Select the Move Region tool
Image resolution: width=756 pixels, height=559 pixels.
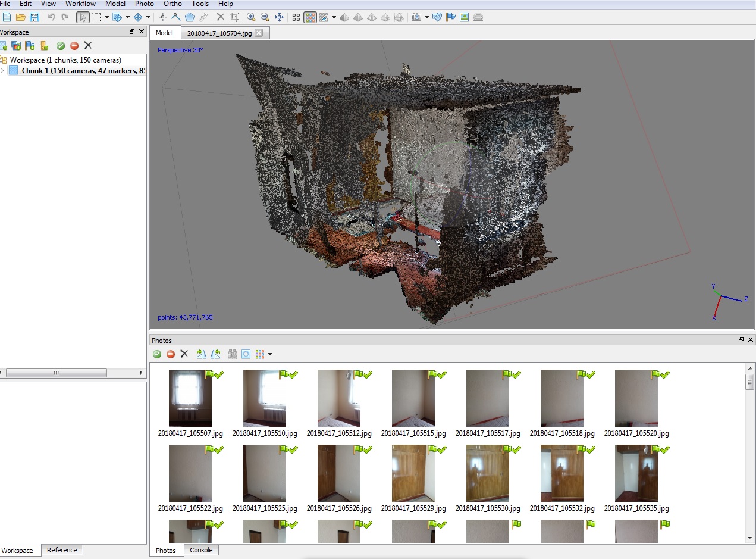pos(117,17)
